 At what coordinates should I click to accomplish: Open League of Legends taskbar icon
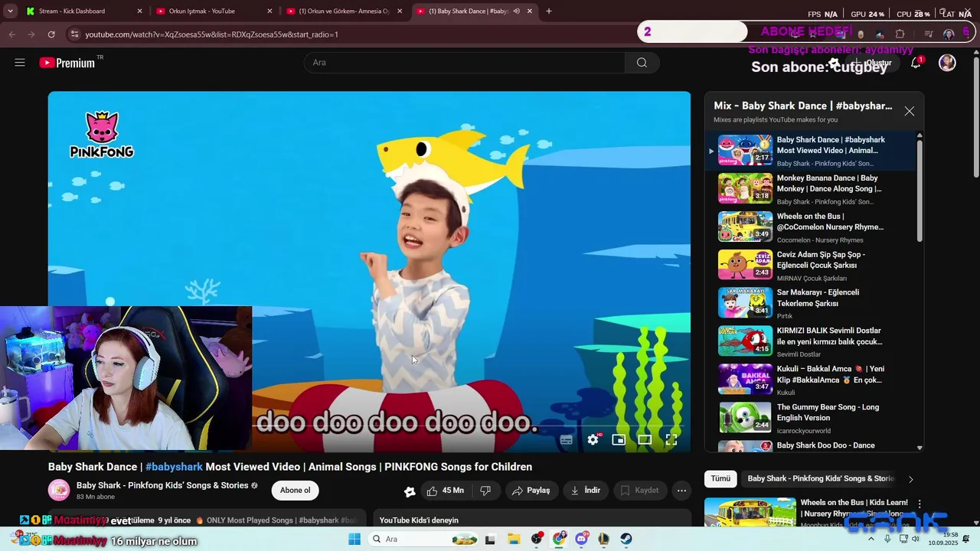[x=603, y=540]
